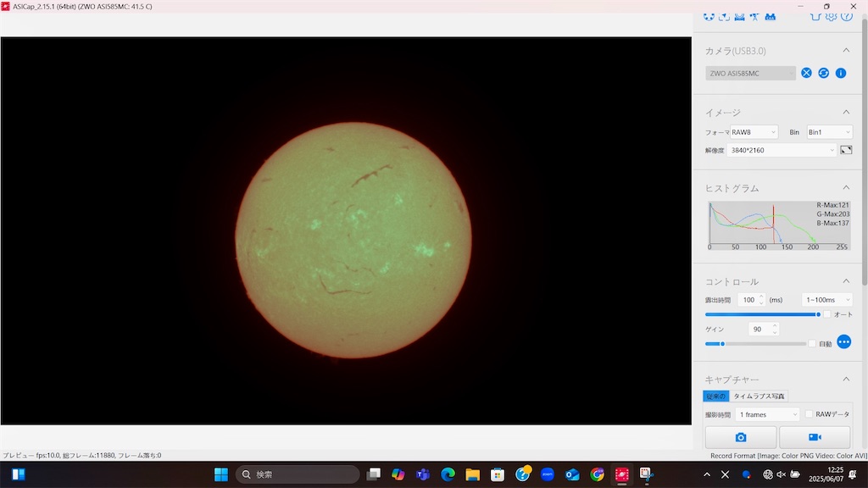Viewport: 868px width, 488px height.
Task: Open ASICap settings gear icon
Action: 831,17
